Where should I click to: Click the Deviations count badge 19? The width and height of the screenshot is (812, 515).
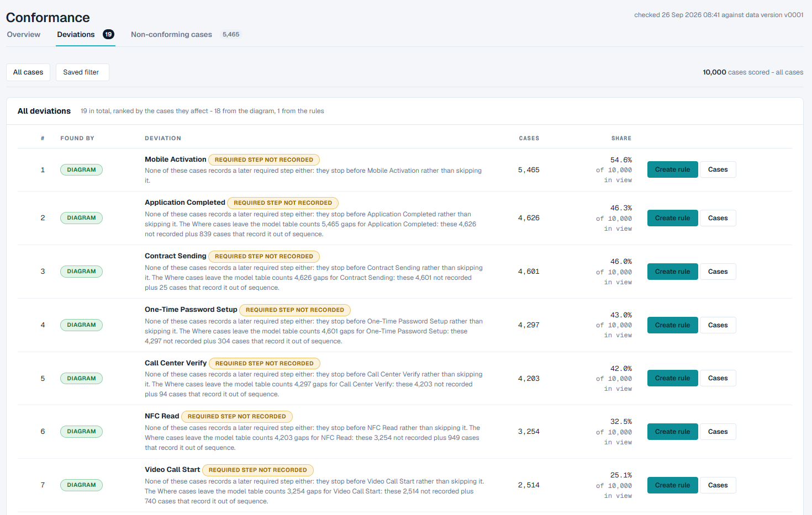108,34
